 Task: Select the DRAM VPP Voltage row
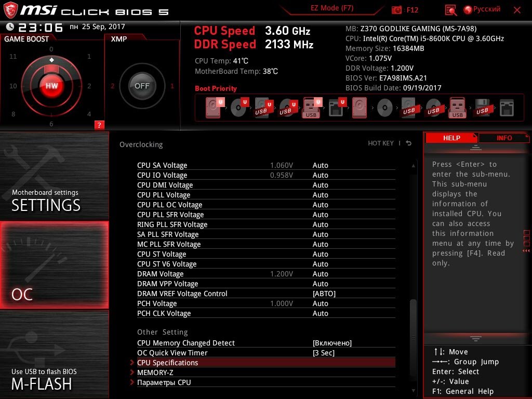266,284
